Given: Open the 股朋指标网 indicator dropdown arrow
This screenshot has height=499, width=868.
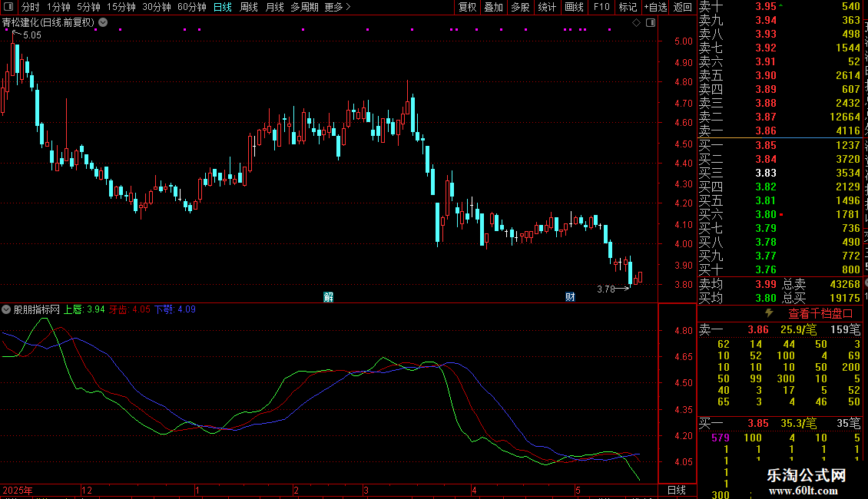Looking at the screenshot, I should pyautogui.click(x=6, y=309).
